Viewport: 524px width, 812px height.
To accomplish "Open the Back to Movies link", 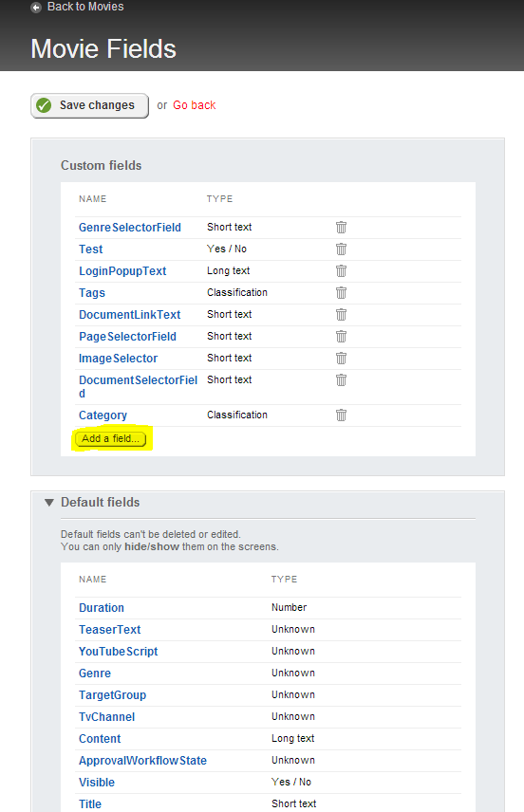I will (85, 7).
